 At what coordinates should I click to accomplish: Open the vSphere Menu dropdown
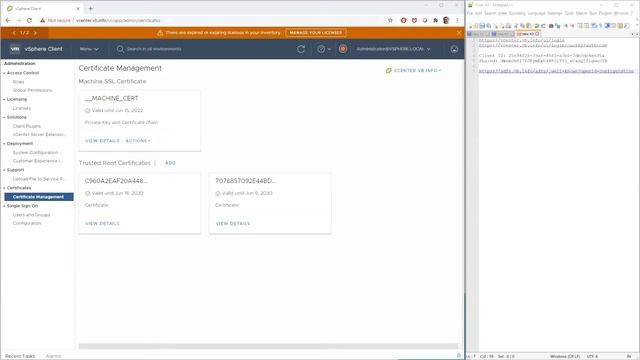tap(89, 49)
